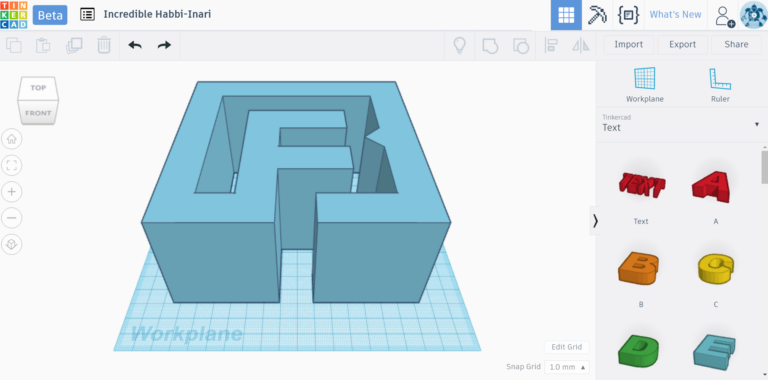This screenshot has height=380, width=768.
Task: Click the Copy icon
Action: click(x=14, y=45)
